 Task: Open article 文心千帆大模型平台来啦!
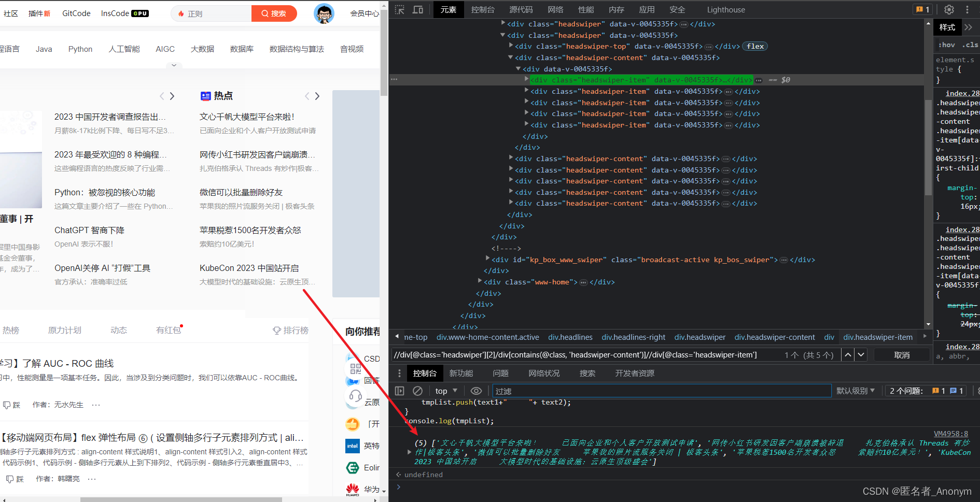click(x=247, y=117)
